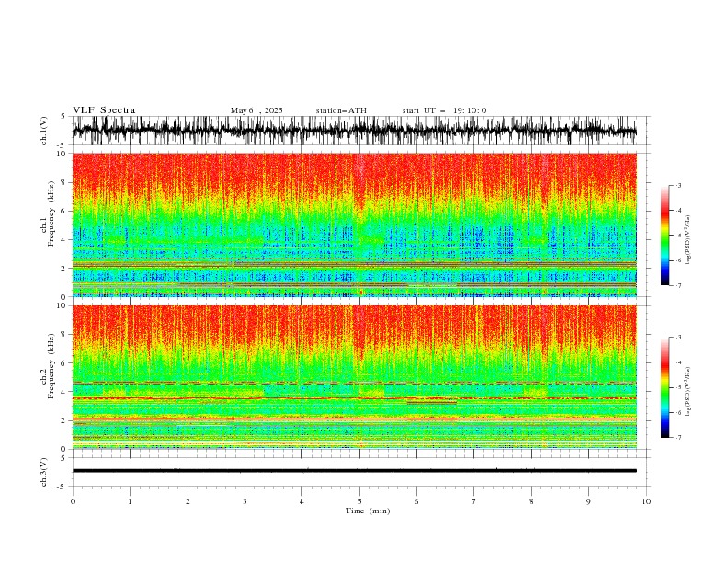Click the ch.1(V) waveform axis label

pyautogui.click(x=44, y=131)
